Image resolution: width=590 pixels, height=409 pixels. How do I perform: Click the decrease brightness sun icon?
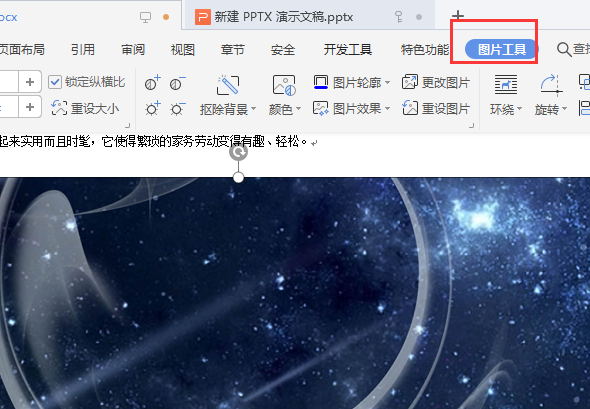coord(177,109)
